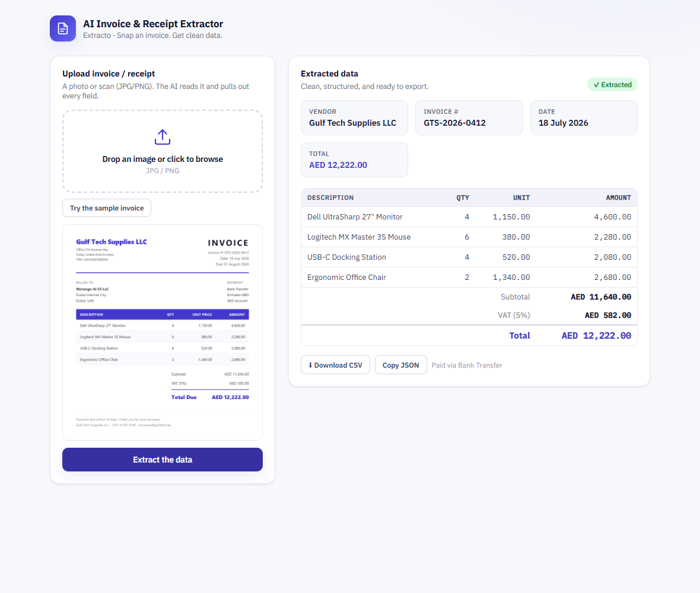Click the unit price 380.00
The width and height of the screenshot is (700, 593).
(x=516, y=237)
